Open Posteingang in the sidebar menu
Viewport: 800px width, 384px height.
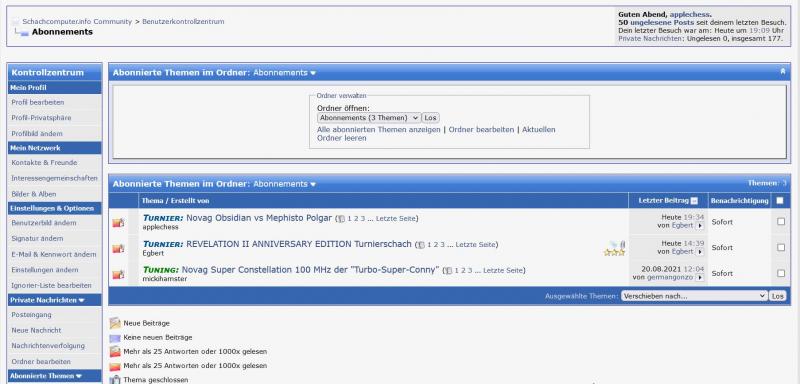[31, 315]
